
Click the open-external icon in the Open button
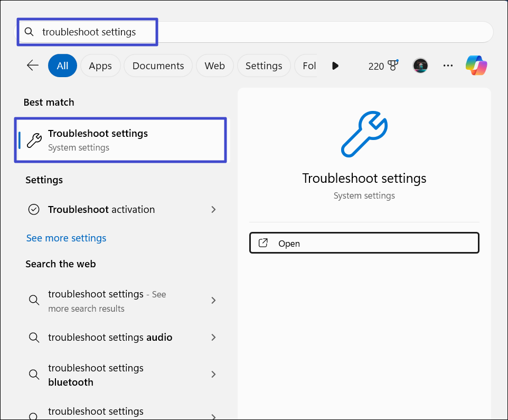[x=263, y=243]
